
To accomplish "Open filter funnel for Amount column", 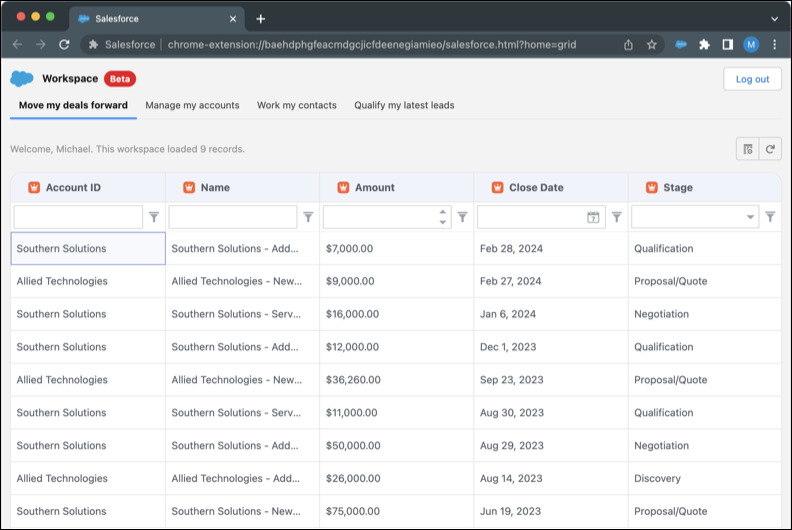I will [x=462, y=217].
